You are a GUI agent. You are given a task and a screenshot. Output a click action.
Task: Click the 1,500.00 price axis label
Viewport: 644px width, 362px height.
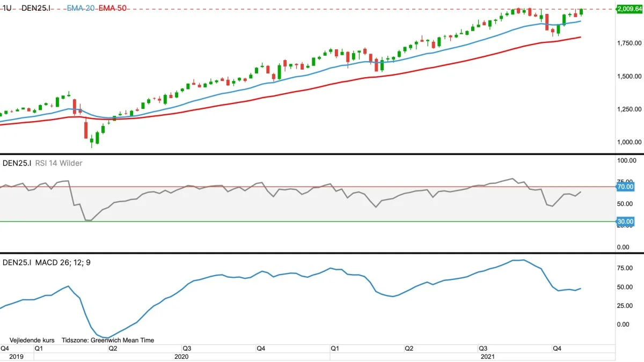(630, 76)
